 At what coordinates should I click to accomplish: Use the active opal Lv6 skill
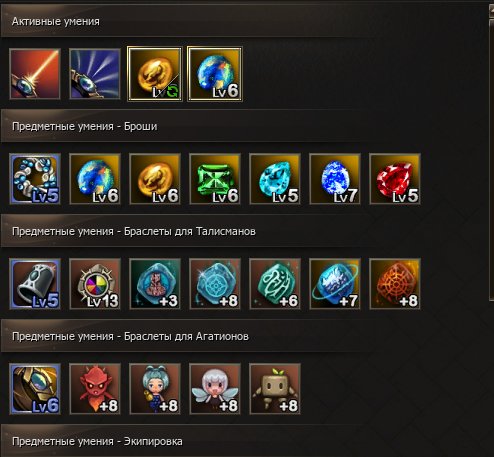215,74
